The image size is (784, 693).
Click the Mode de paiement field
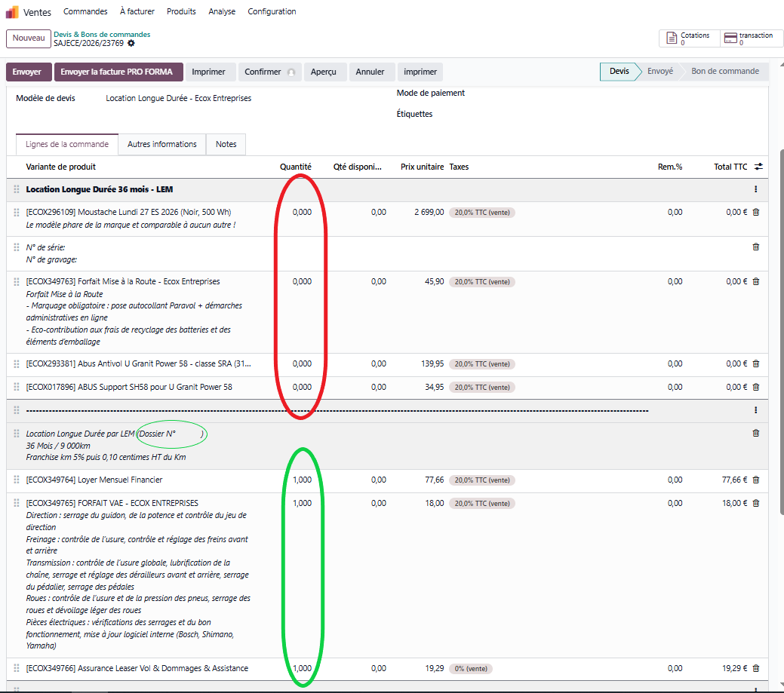coord(431,93)
